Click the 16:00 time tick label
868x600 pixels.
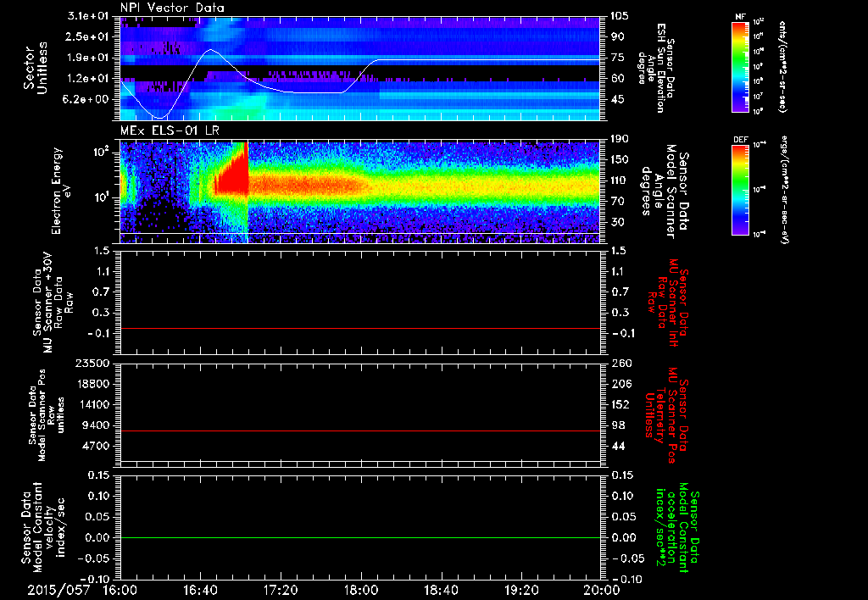(120, 590)
